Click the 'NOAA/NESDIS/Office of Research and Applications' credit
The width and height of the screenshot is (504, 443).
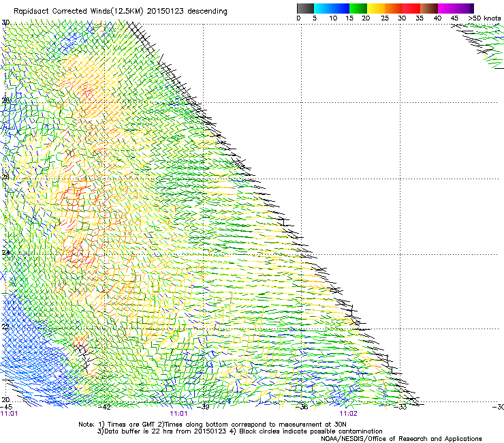click(401, 439)
